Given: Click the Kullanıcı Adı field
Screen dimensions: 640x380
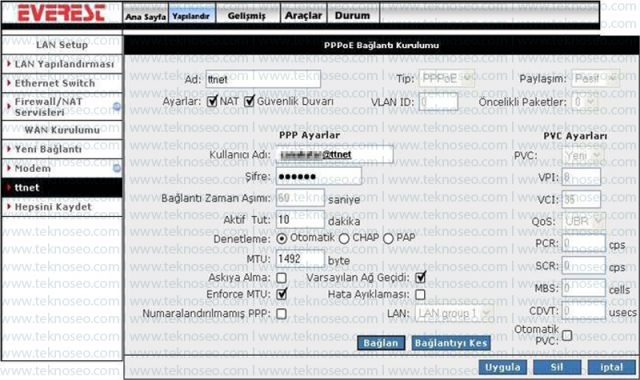Looking at the screenshot, I should [x=334, y=155].
